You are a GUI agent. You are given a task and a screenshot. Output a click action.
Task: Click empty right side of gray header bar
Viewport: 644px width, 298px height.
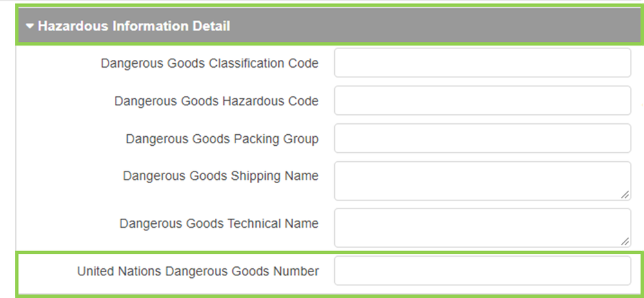(x=452, y=26)
